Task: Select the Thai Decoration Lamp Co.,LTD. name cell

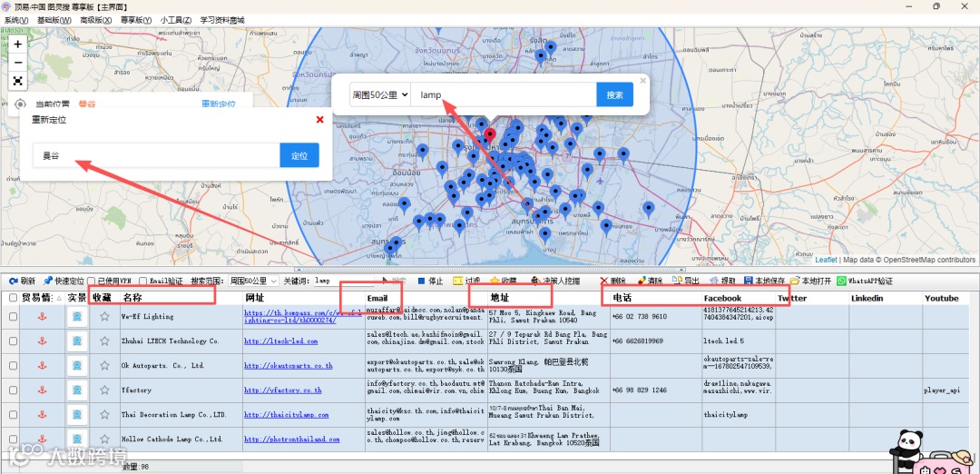Action: [181, 415]
